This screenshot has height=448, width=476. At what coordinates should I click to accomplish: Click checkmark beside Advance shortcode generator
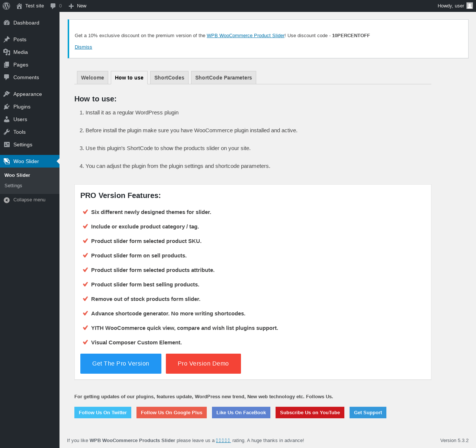click(85, 313)
